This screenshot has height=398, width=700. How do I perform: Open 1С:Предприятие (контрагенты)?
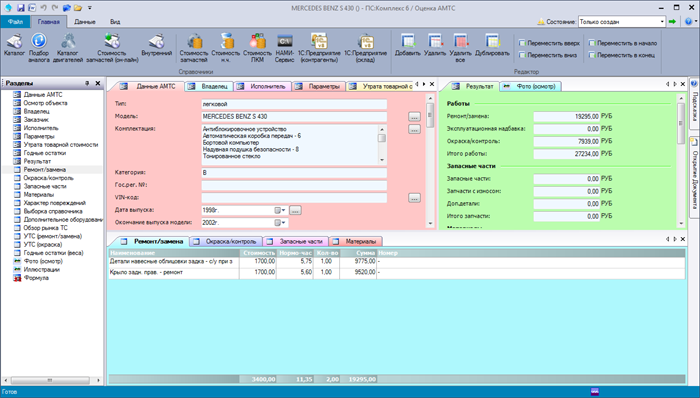click(x=319, y=47)
